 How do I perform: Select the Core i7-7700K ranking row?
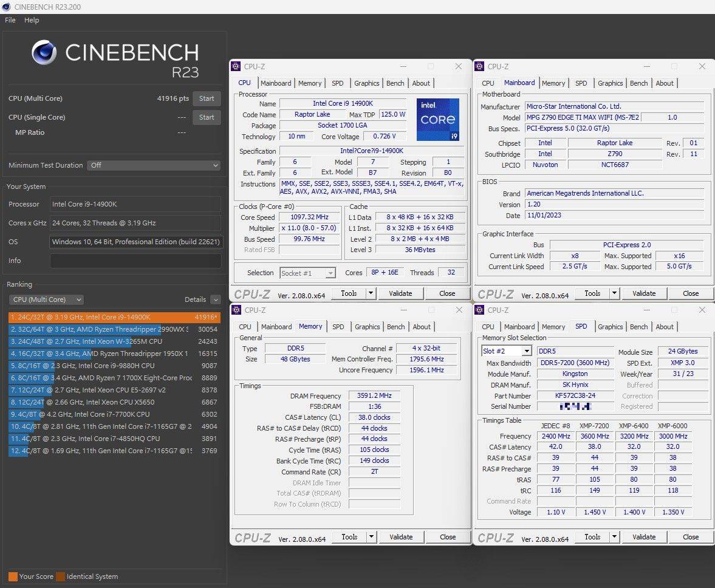(x=114, y=414)
